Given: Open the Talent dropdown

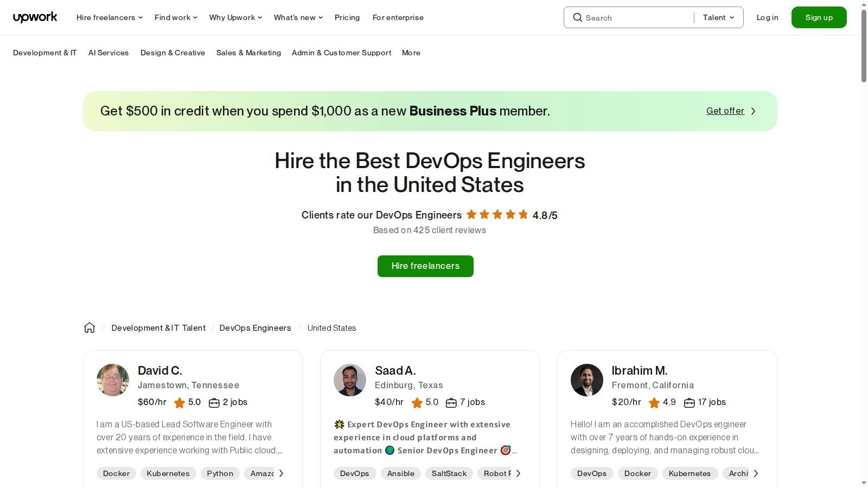Looking at the screenshot, I should tap(717, 17).
